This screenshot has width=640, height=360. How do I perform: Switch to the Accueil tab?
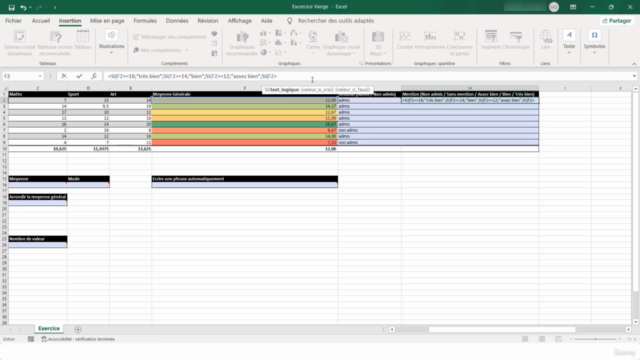tap(41, 20)
